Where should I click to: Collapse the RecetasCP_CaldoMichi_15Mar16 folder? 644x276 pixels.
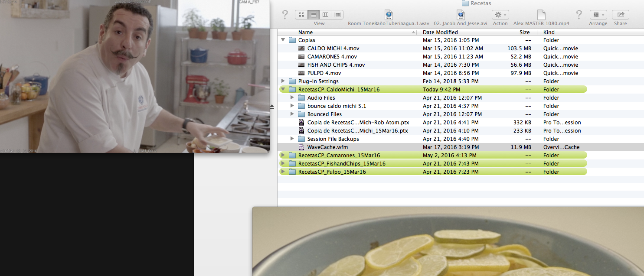283,89
